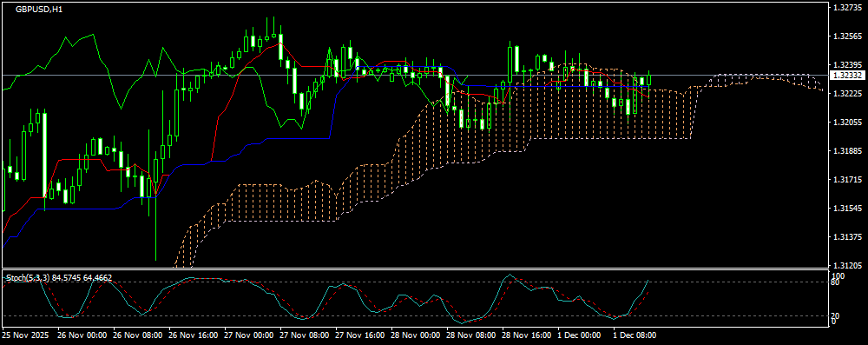
Task: Click the 27 Nov 16:00 time label
Action: point(360,335)
